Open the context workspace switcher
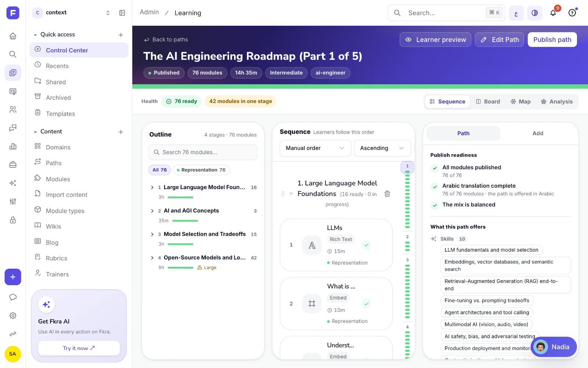 point(72,13)
